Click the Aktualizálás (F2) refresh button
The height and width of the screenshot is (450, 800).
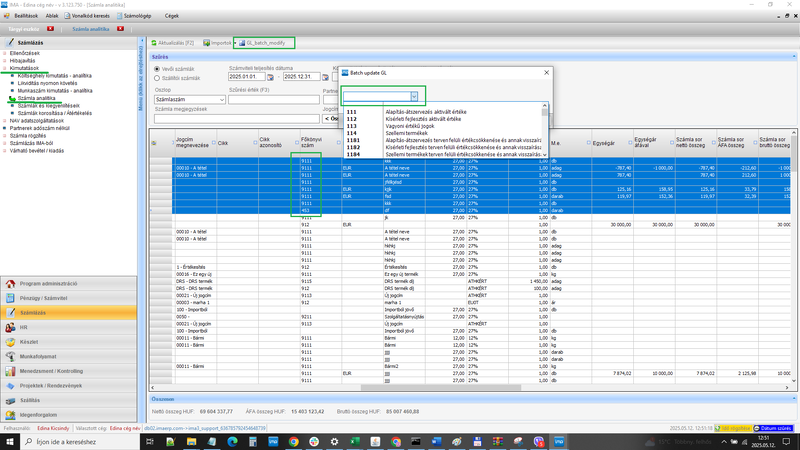tap(172, 43)
